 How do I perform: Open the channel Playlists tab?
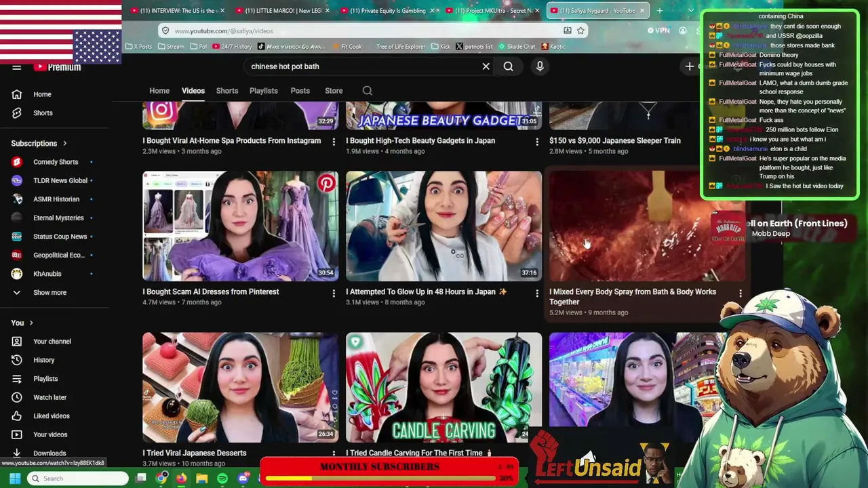point(263,91)
